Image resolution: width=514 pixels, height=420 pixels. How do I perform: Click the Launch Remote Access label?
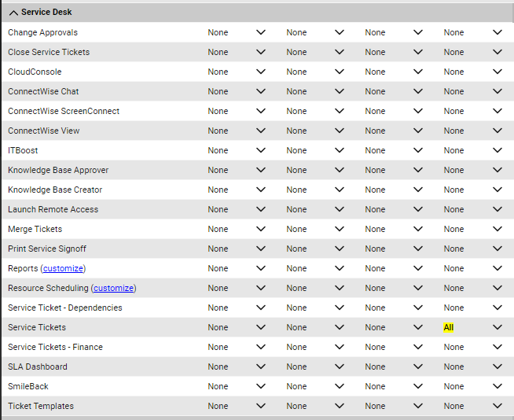tap(53, 210)
